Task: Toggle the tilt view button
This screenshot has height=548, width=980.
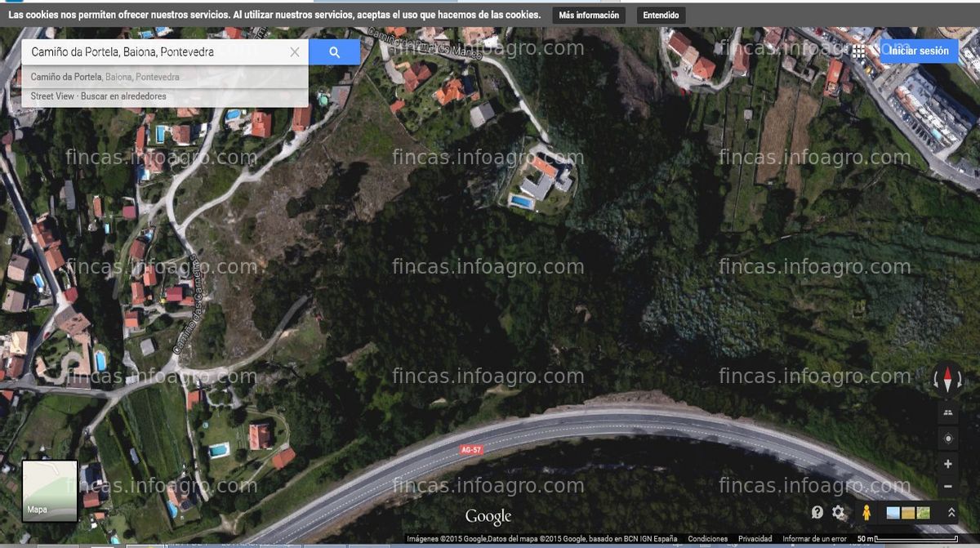Action: pyautogui.click(x=947, y=413)
